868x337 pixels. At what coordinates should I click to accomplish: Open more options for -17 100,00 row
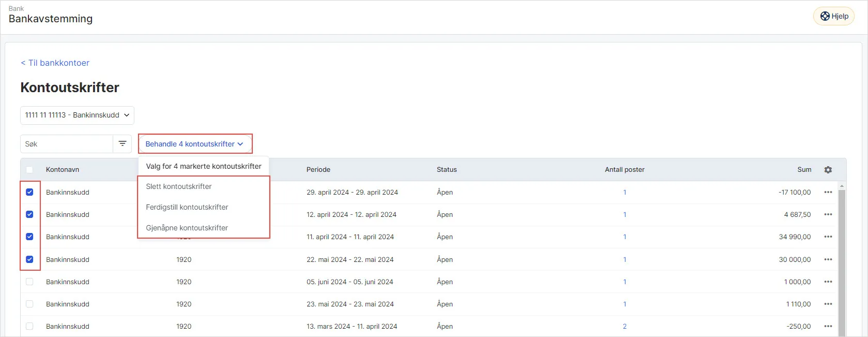click(828, 192)
